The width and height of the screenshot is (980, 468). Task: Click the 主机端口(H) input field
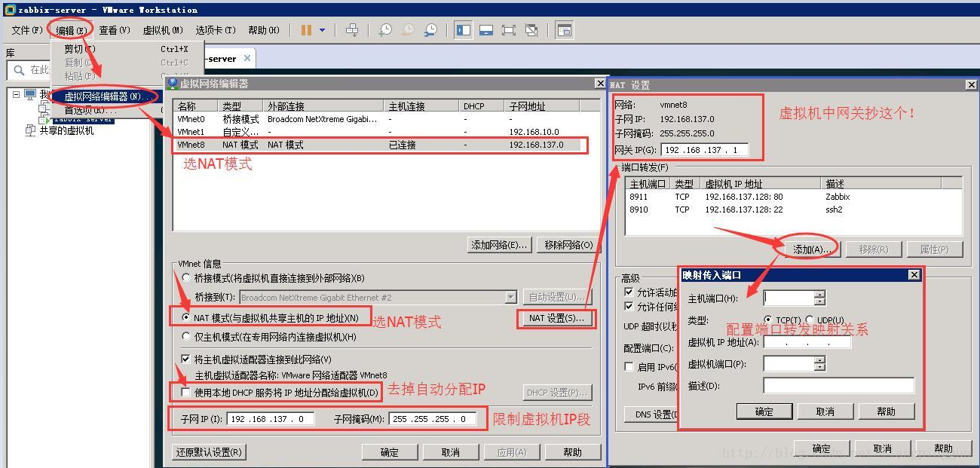(x=789, y=298)
